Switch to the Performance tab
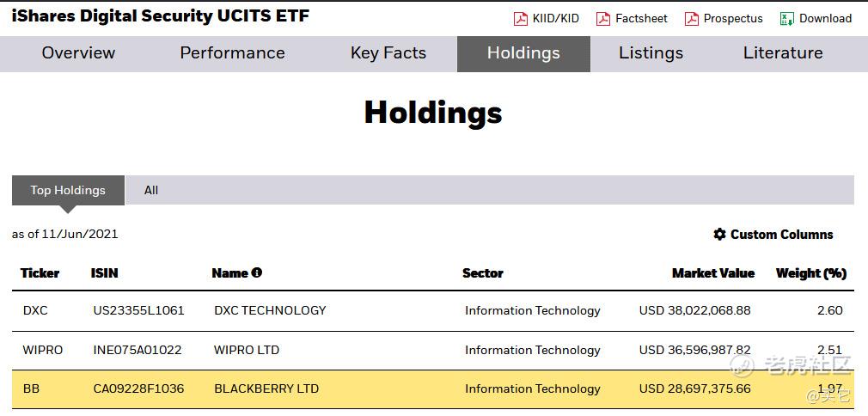The width and height of the screenshot is (868, 416). [x=232, y=53]
